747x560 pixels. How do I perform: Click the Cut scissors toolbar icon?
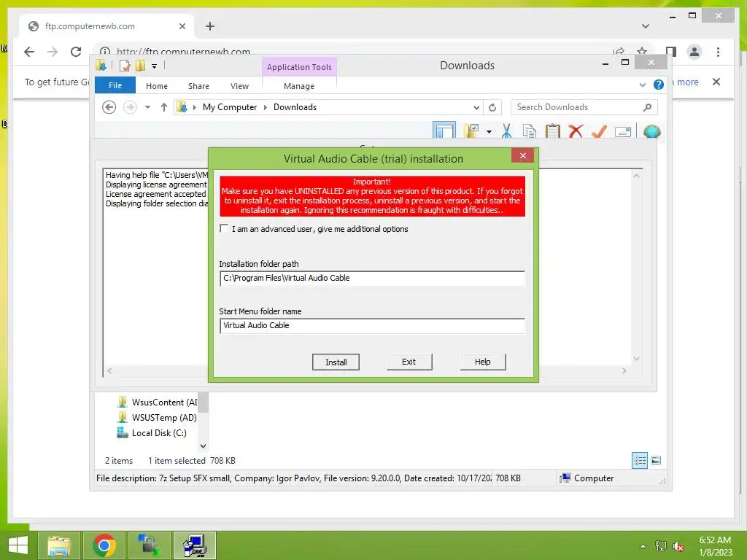point(506,131)
